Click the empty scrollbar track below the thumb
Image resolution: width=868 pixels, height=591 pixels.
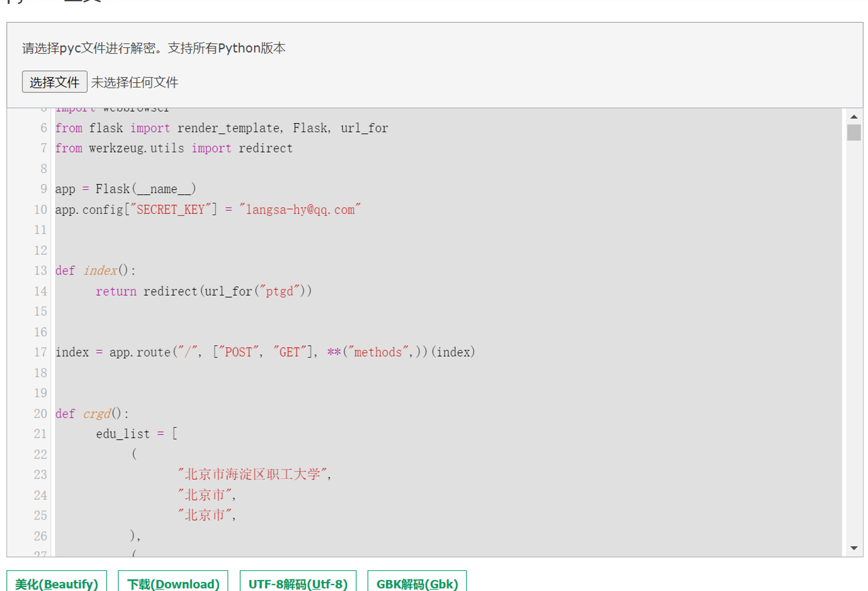(854, 338)
